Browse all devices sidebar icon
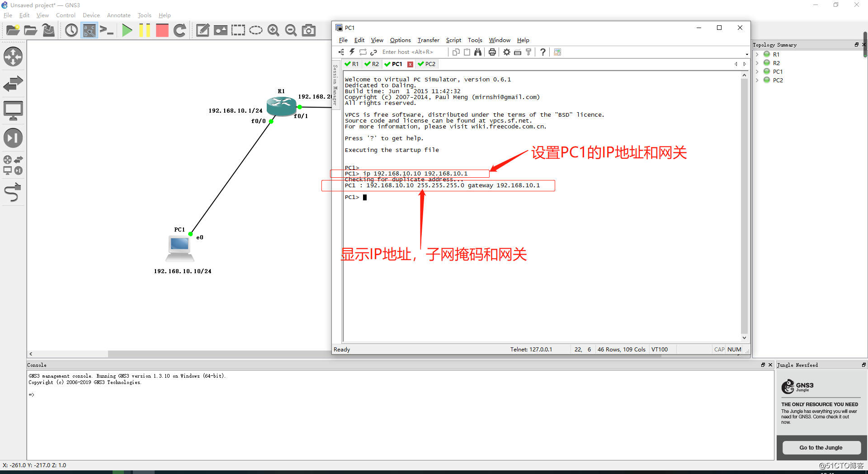 point(13,165)
